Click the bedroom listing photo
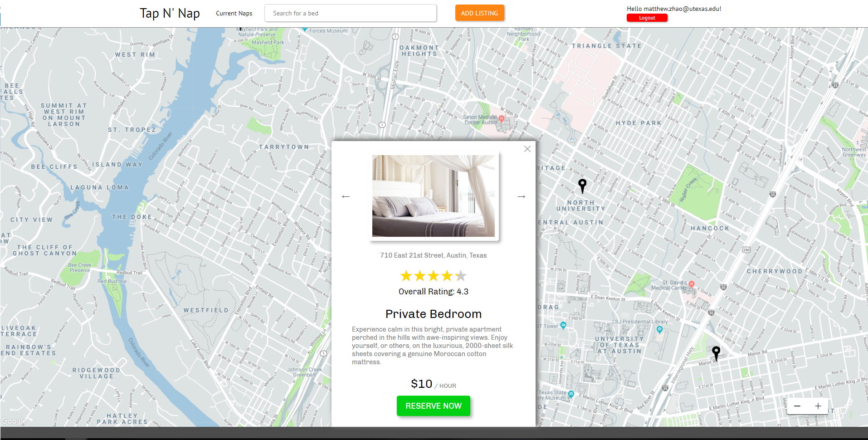 coord(434,196)
